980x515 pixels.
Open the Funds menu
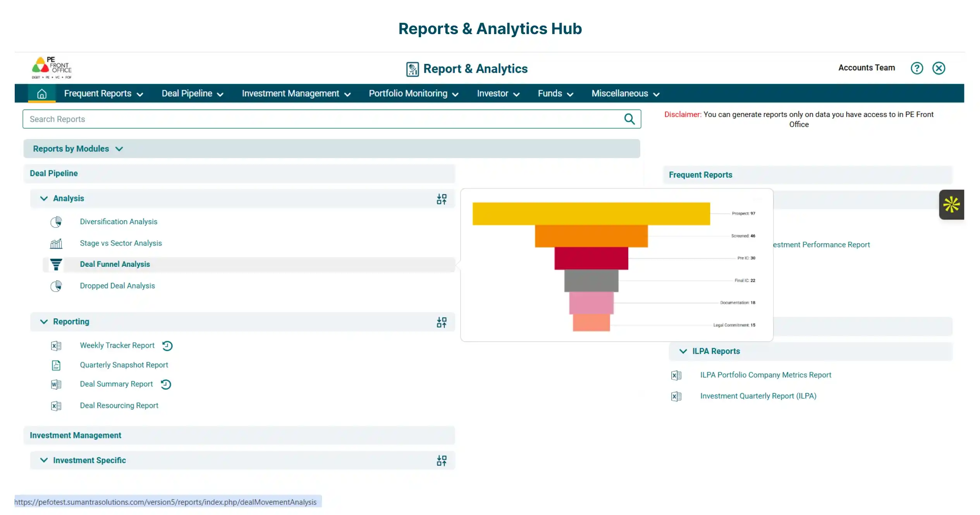(x=555, y=94)
